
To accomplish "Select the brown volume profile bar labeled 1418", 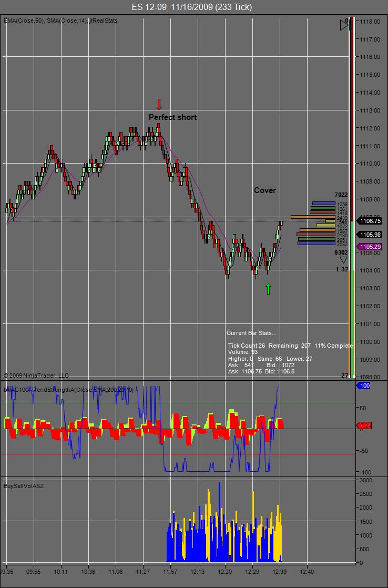I will click(x=322, y=212).
